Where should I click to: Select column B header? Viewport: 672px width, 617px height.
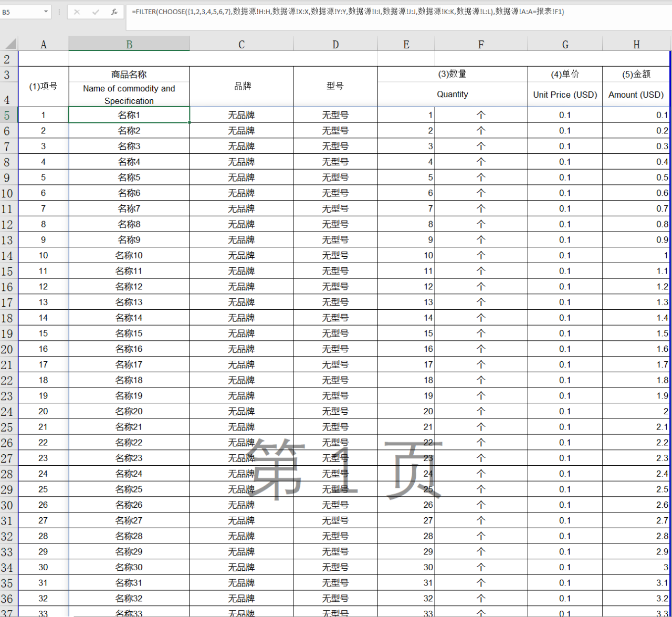(x=129, y=44)
